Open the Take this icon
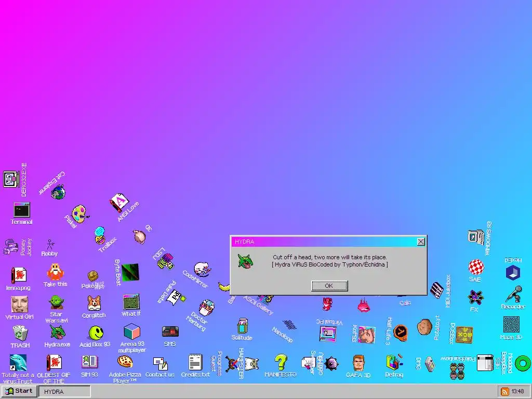The image size is (532, 399). pos(55,272)
